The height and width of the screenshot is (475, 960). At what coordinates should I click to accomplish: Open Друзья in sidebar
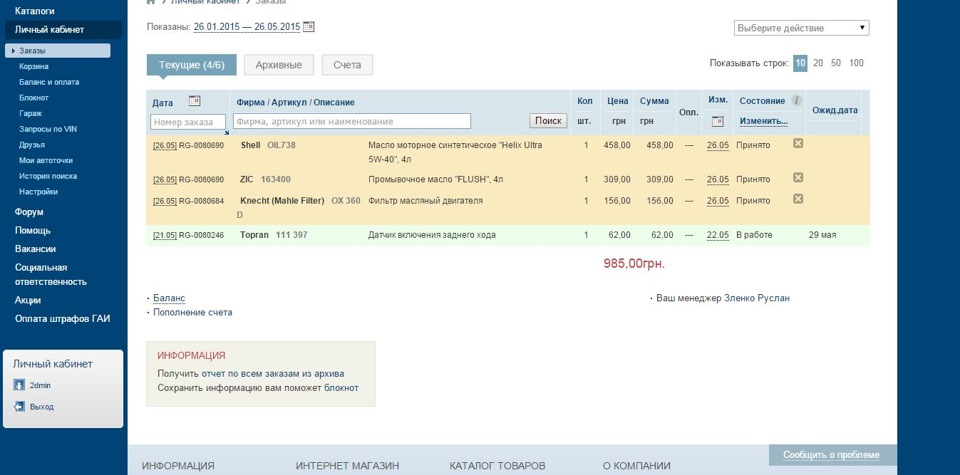[32, 145]
